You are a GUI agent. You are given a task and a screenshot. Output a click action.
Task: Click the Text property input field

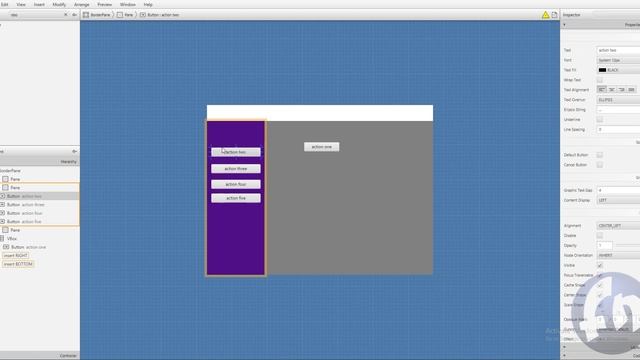coord(618,50)
